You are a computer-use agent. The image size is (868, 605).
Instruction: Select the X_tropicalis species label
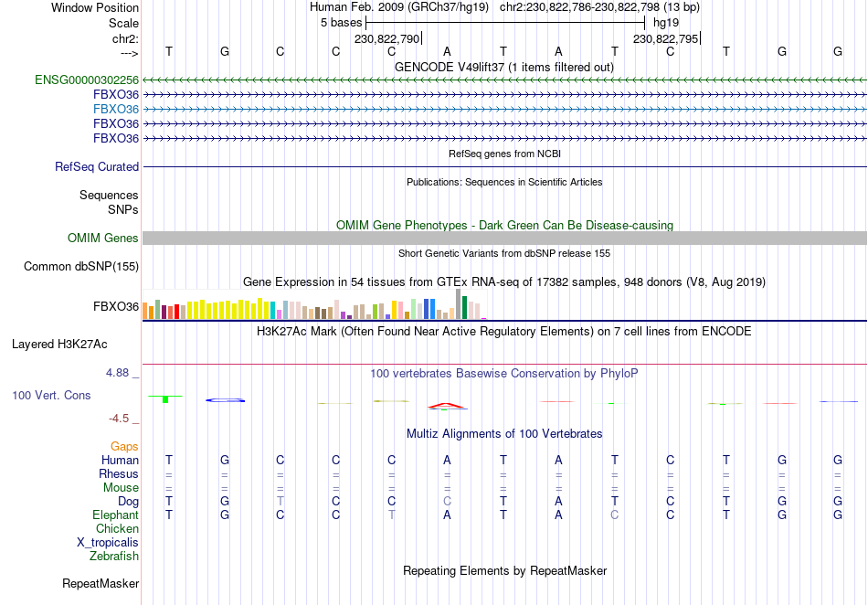click(108, 543)
